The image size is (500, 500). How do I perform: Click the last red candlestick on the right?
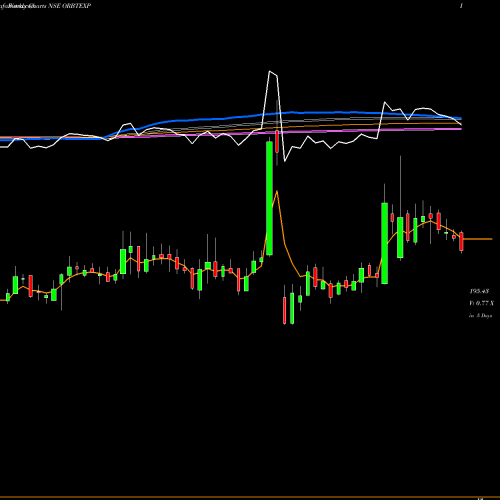[461, 242]
